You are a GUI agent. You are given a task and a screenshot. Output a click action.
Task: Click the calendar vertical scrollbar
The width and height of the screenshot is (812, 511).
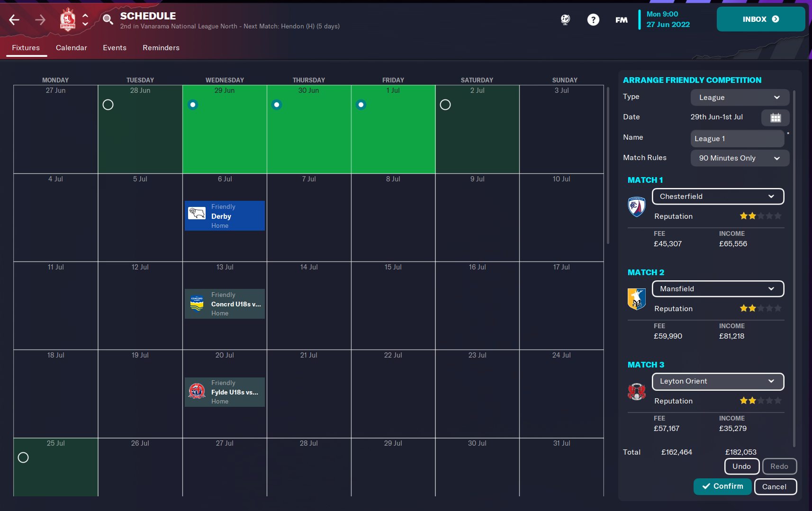pyautogui.click(x=608, y=165)
